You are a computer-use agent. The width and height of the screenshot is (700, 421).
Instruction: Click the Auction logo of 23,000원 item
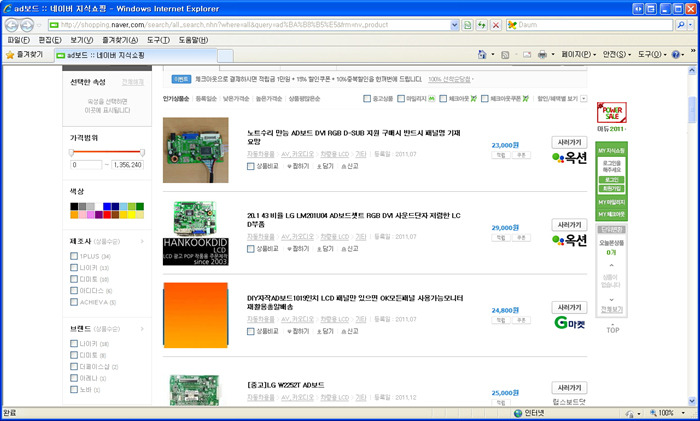(x=569, y=158)
